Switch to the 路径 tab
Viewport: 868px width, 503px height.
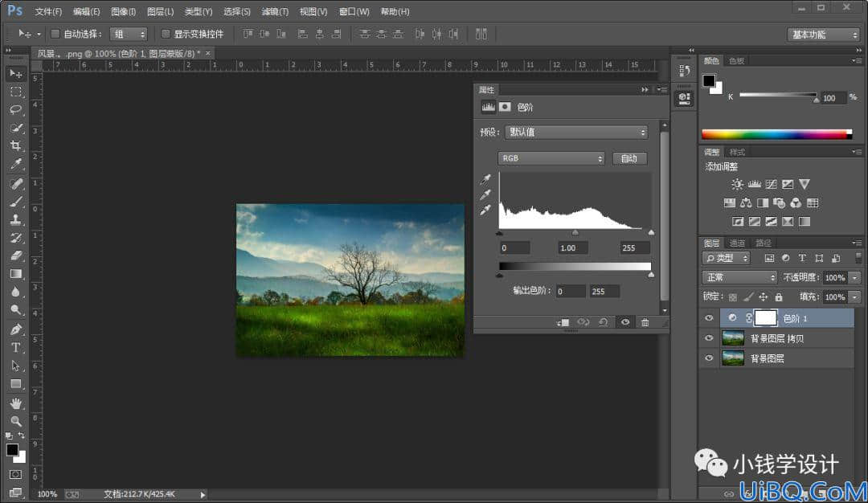[764, 243]
